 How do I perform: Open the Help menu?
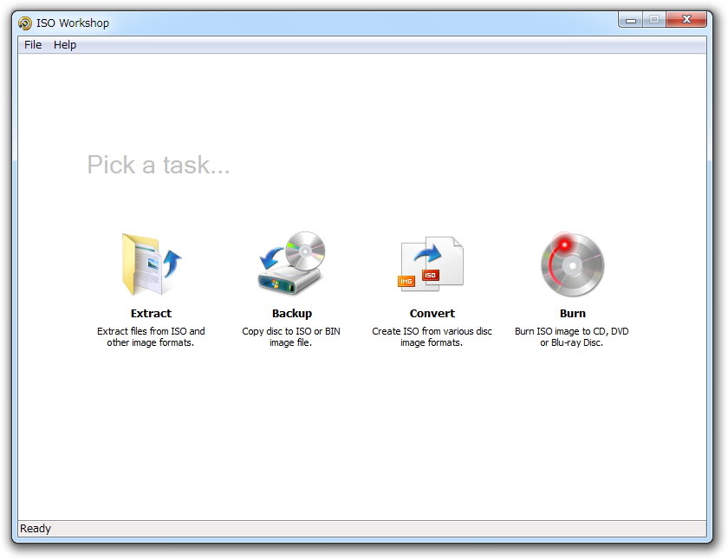click(x=64, y=44)
